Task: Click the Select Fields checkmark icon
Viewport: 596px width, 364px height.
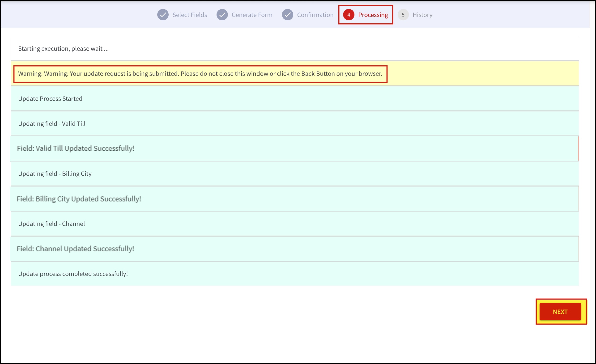Action: coord(163,15)
